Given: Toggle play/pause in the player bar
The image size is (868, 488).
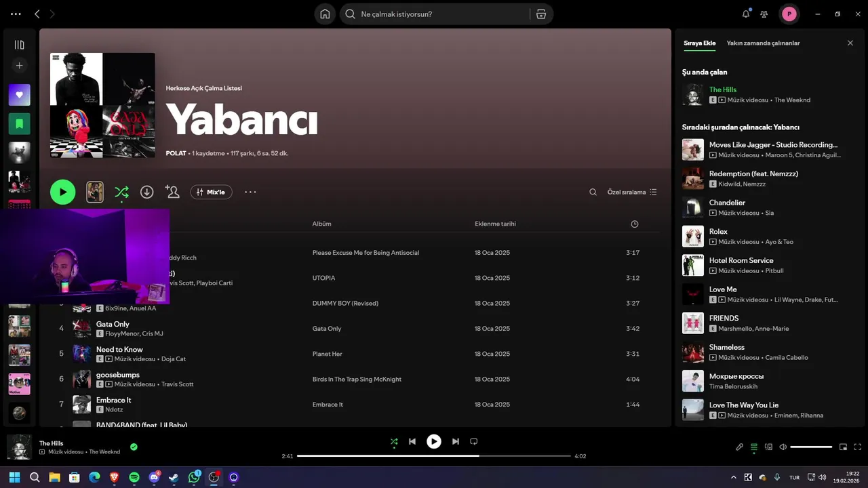Looking at the screenshot, I should click(x=434, y=441).
